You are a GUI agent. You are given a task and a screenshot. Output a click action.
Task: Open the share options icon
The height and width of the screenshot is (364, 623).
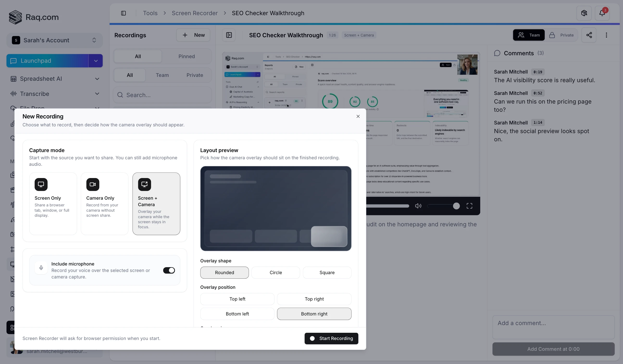click(x=589, y=35)
